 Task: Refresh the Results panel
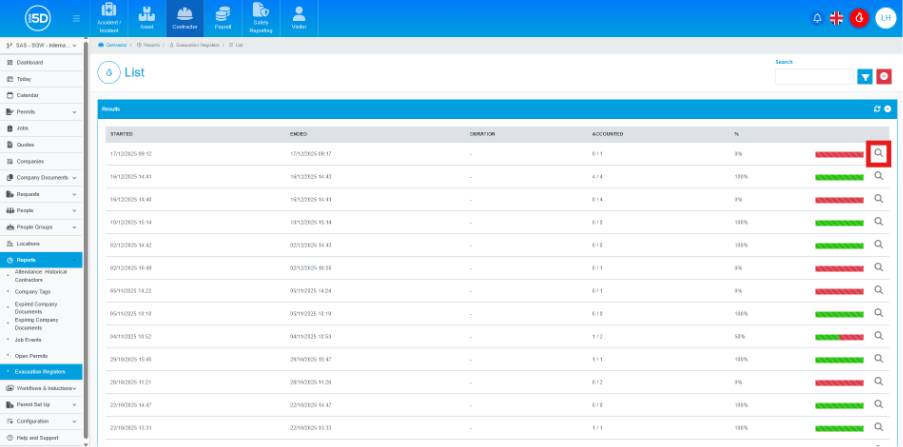coord(877,108)
